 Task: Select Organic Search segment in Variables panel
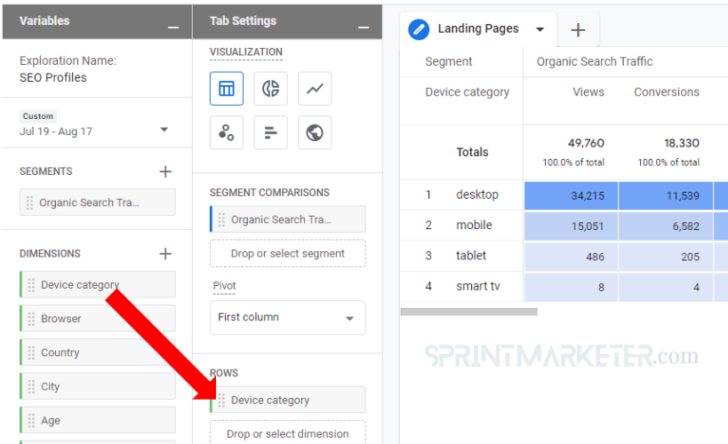coord(98,202)
